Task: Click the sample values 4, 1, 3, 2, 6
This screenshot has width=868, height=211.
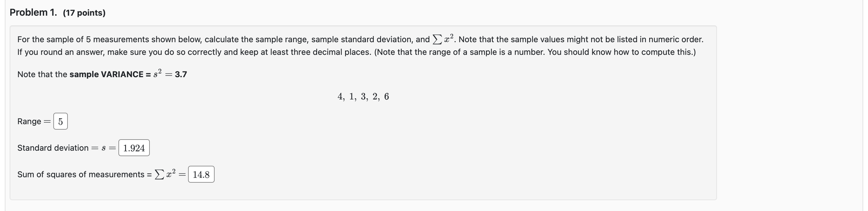Action: click(x=363, y=97)
